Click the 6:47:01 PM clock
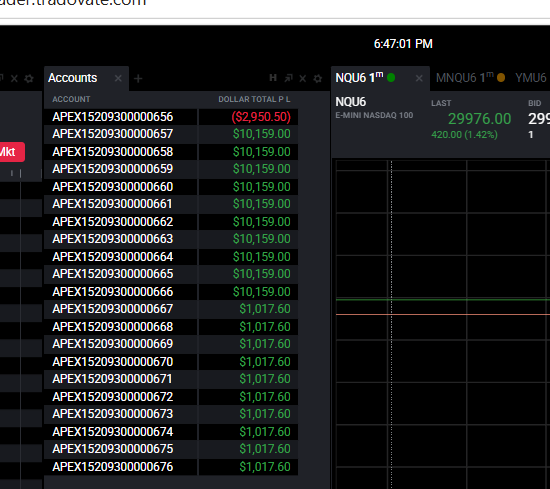 403,44
